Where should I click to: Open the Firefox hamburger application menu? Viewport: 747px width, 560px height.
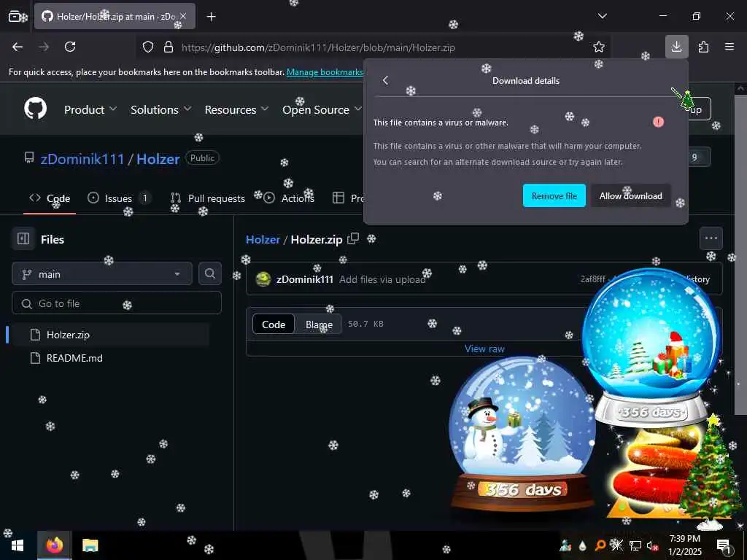[729, 47]
